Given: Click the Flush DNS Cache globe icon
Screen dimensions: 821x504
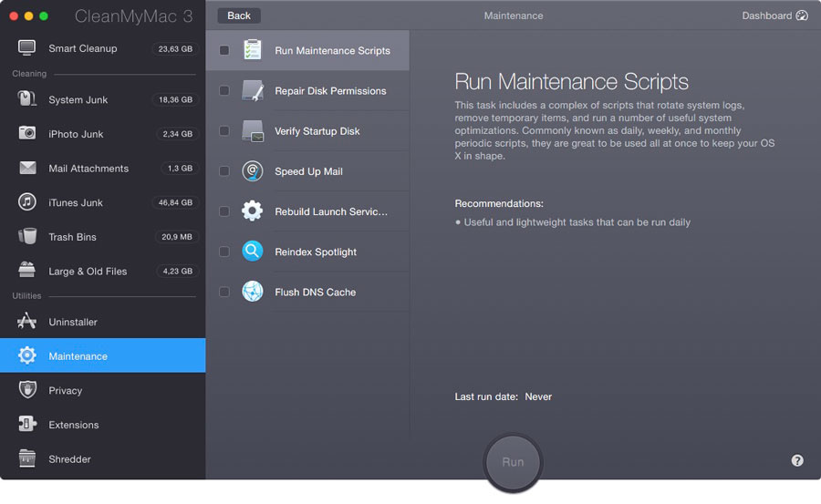Looking at the screenshot, I should pyautogui.click(x=253, y=292).
